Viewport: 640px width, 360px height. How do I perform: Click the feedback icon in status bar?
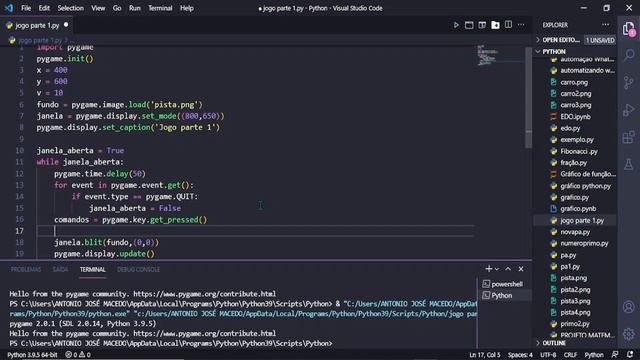click(615, 355)
